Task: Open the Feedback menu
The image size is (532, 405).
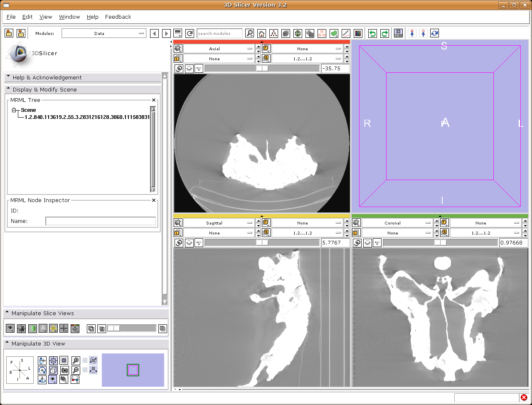Action: 118,17
